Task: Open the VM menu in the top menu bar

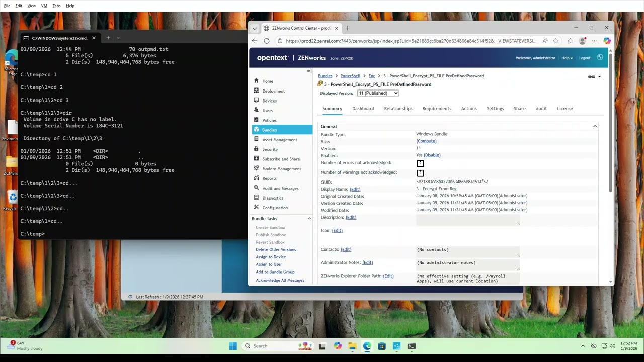Action: [44, 6]
